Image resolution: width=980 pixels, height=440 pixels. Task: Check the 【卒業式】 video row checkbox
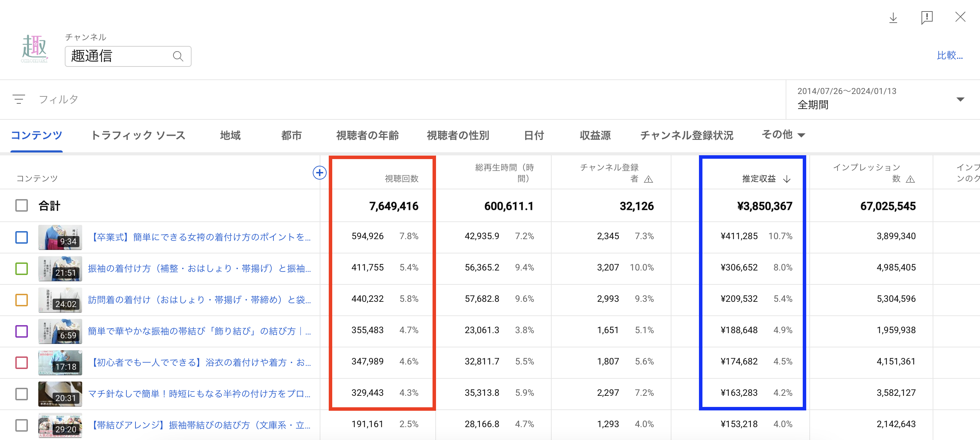22,237
